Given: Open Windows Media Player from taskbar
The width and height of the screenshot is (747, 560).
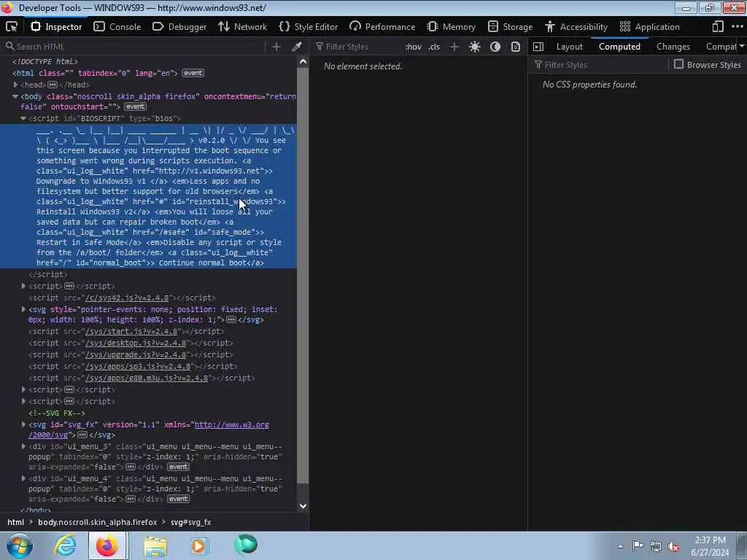Looking at the screenshot, I should pyautogui.click(x=199, y=545).
